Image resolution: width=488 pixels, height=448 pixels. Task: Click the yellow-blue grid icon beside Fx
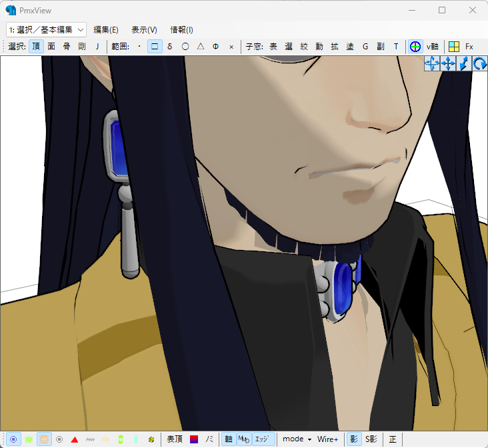[454, 47]
